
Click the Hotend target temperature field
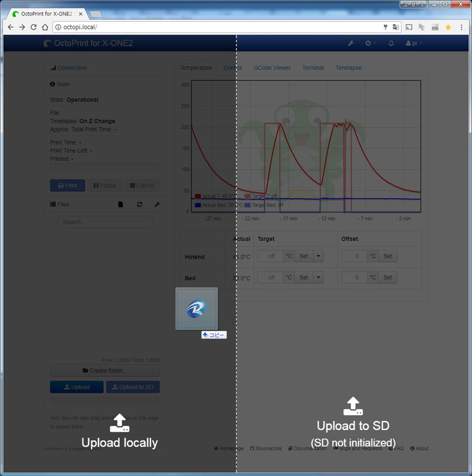pyautogui.click(x=271, y=256)
